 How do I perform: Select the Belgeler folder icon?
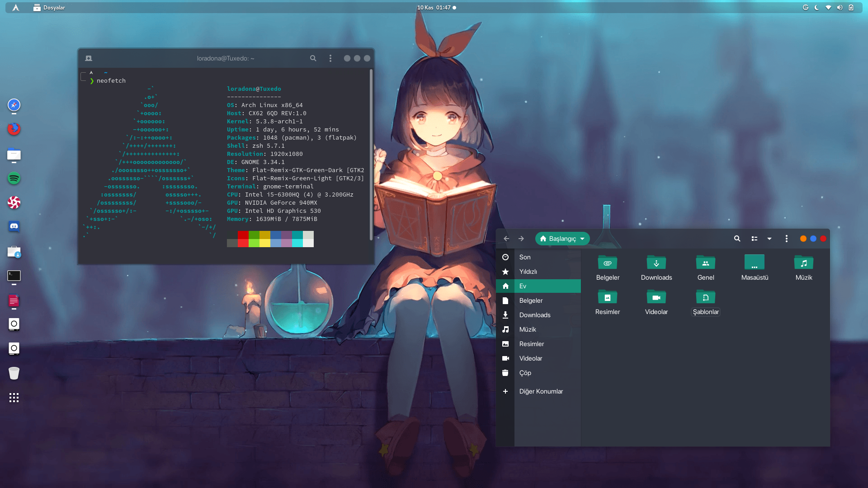[x=608, y=263]
